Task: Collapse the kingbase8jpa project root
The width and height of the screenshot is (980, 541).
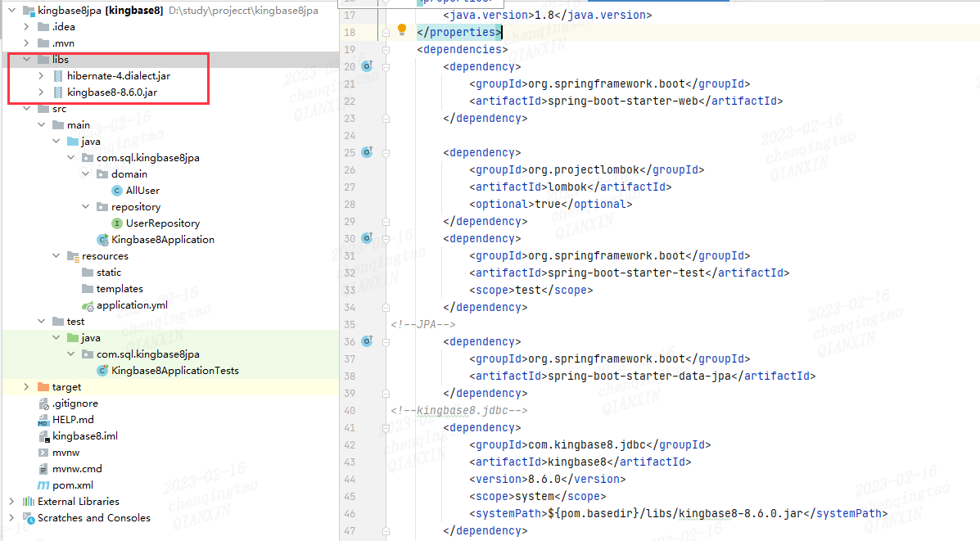Action: tap(12, 10)
